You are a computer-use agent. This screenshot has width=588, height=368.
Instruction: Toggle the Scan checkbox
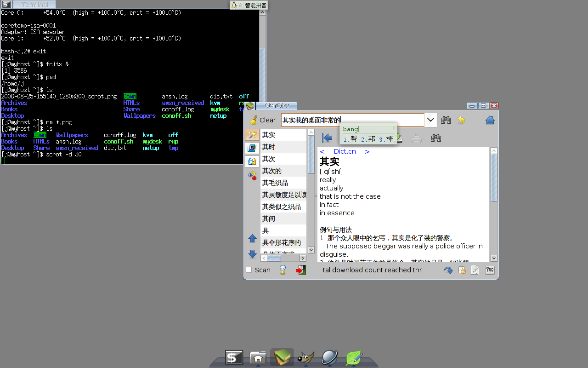click(249, 270)
